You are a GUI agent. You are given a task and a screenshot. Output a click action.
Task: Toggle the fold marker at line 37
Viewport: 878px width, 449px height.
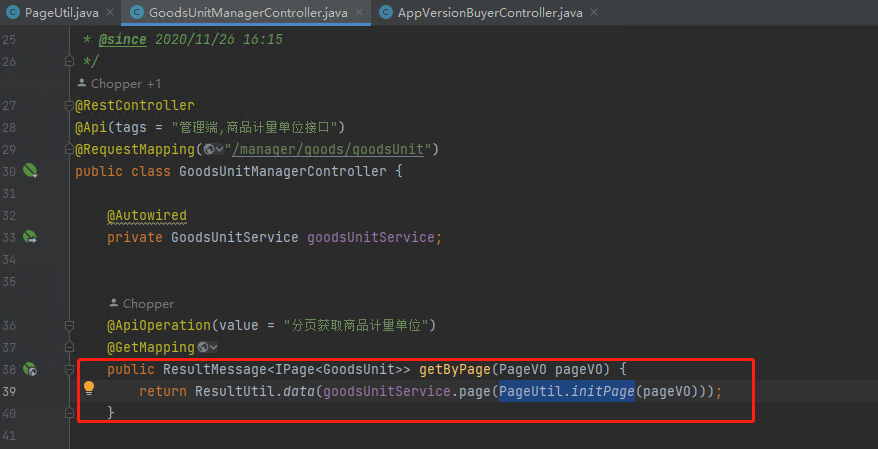pos(69,347)
